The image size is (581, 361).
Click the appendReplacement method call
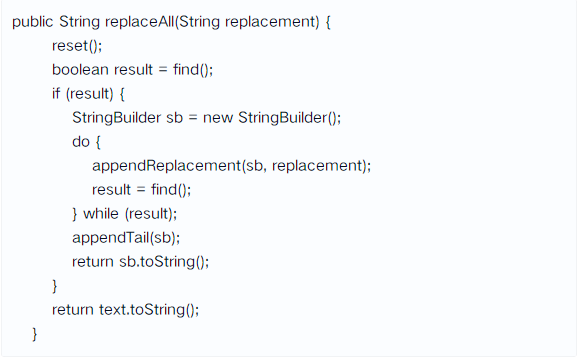pos(231,166)
